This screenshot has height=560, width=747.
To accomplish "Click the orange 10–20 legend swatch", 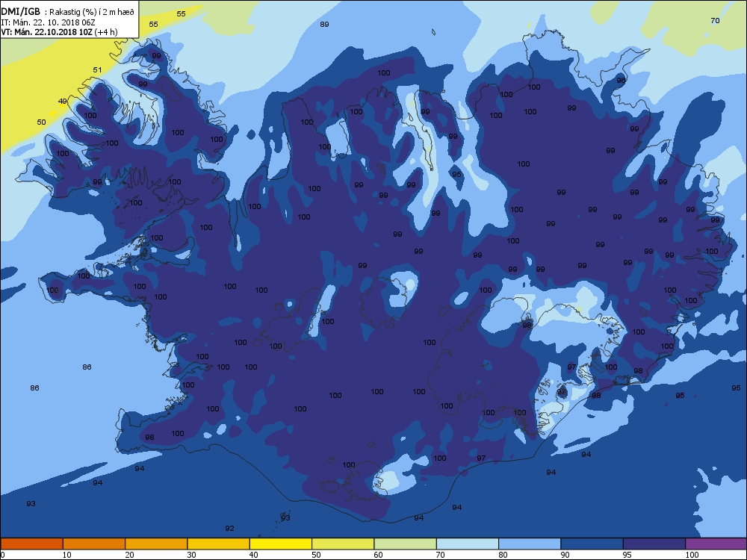I will [x=94, y=544].
